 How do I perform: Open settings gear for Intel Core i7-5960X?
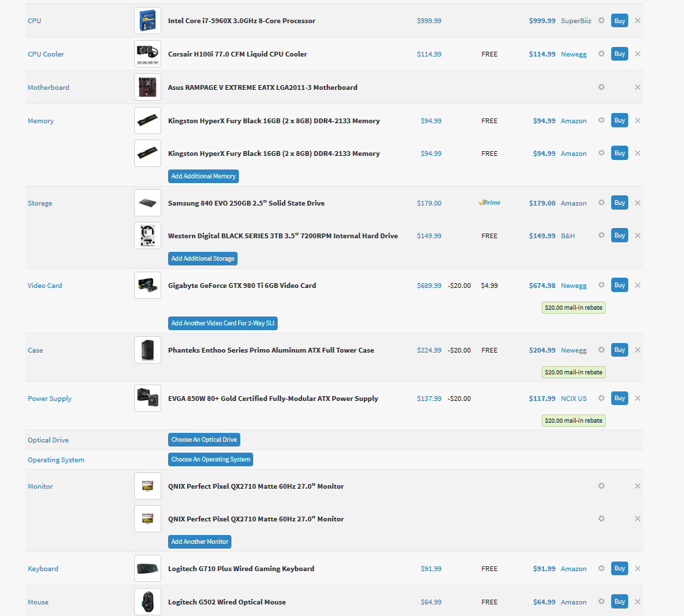coord(601,20)
